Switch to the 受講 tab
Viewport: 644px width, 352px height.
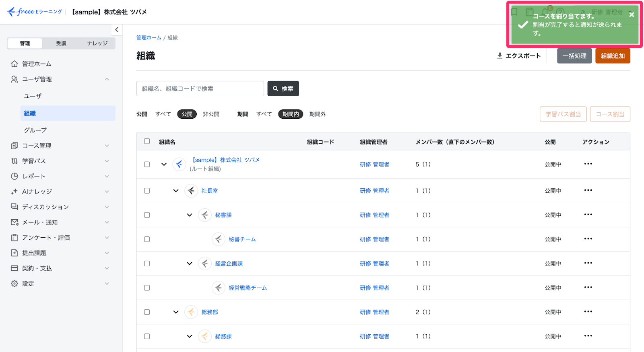[x=61, y=43]
